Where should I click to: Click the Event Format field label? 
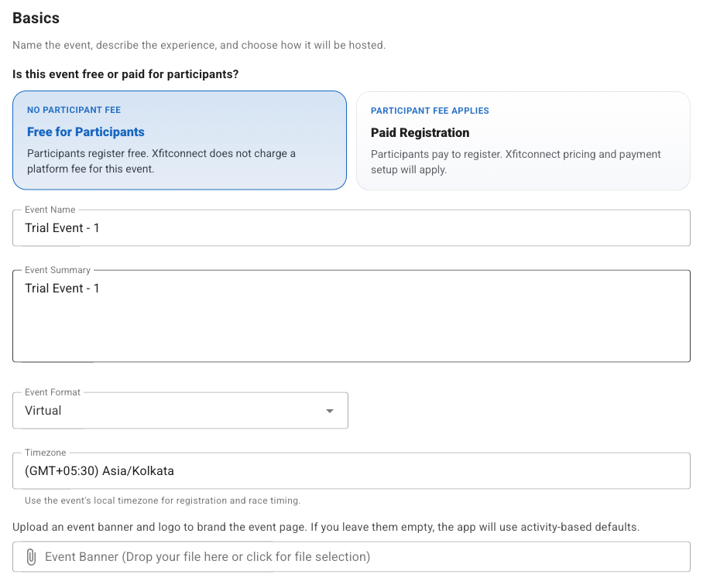53,392
